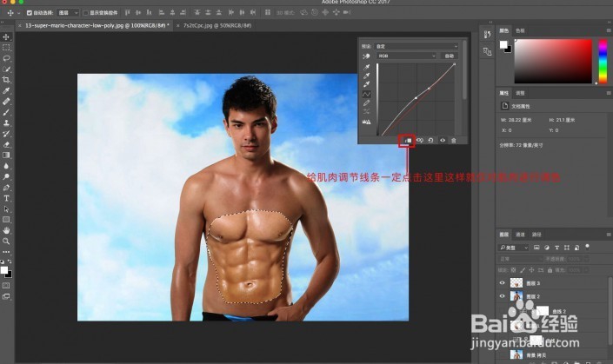Reset Curves adjustment to defaults
The height and width of the screenshot is (364, 613).
[430, 140]
